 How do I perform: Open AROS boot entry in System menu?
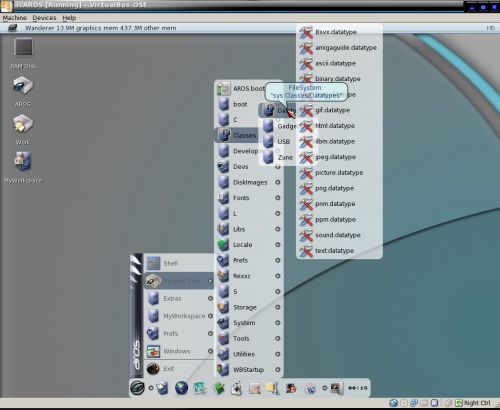(x=241, y=89)
